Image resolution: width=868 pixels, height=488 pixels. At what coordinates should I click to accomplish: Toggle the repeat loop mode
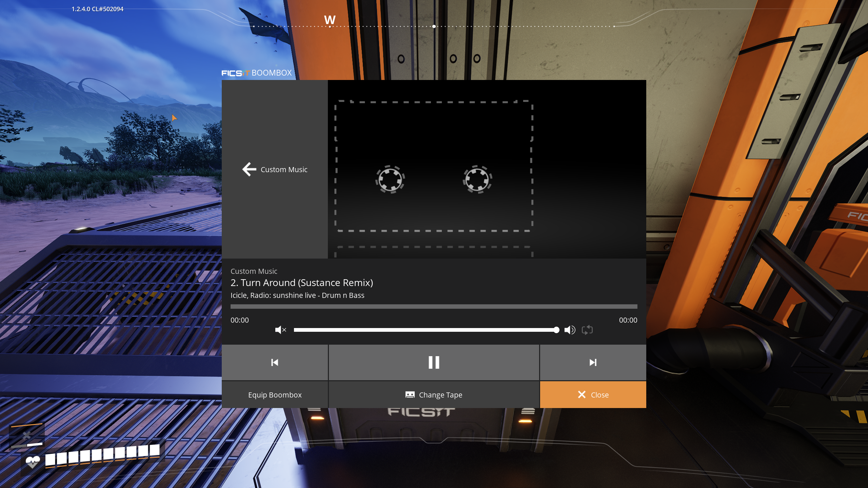click(587, 330)
